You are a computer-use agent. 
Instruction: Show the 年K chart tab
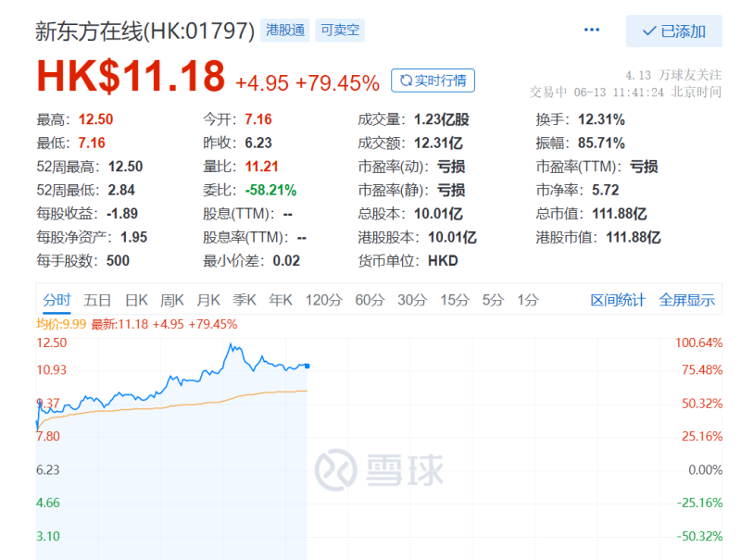[x=281, y=300]
